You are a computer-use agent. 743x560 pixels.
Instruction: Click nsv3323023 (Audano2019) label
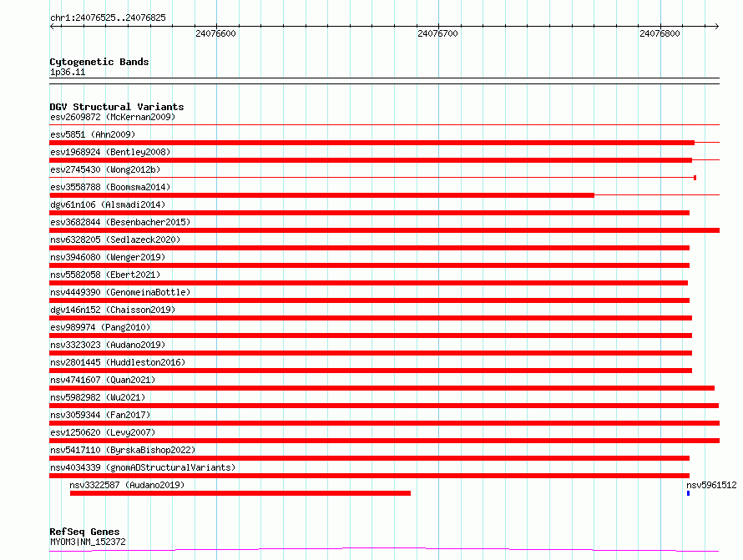click(x=108, y=345)
